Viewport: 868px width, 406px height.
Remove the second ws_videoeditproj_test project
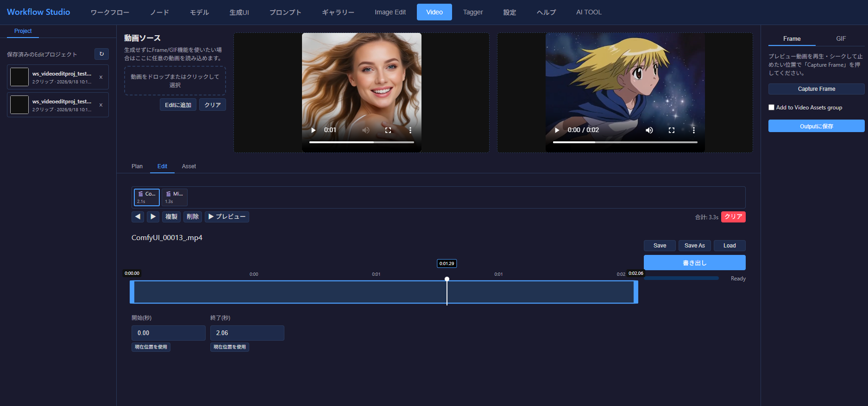click(101, 105)
